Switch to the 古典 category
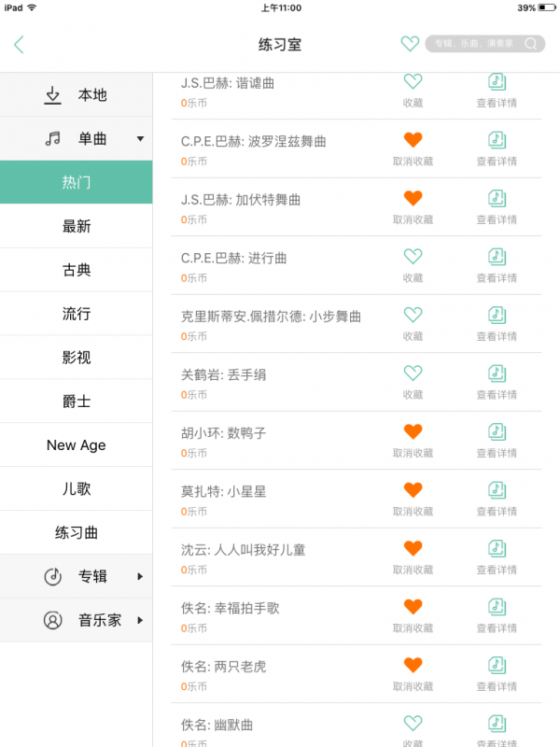 (x=76, y=270)
